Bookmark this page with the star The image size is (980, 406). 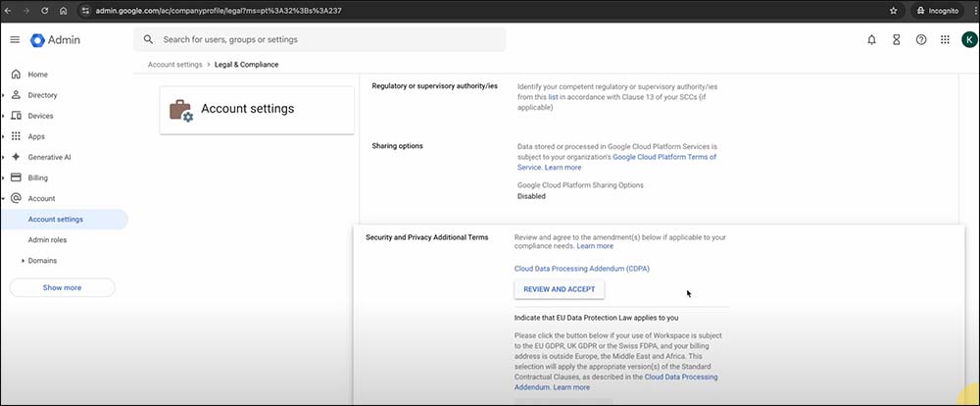tap(893, 11)
